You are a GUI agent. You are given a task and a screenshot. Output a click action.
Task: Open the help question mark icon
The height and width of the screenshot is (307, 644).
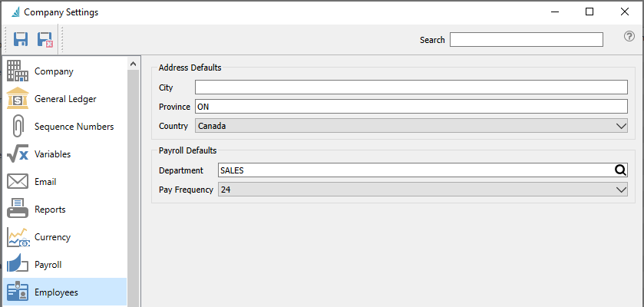(629, 37)
